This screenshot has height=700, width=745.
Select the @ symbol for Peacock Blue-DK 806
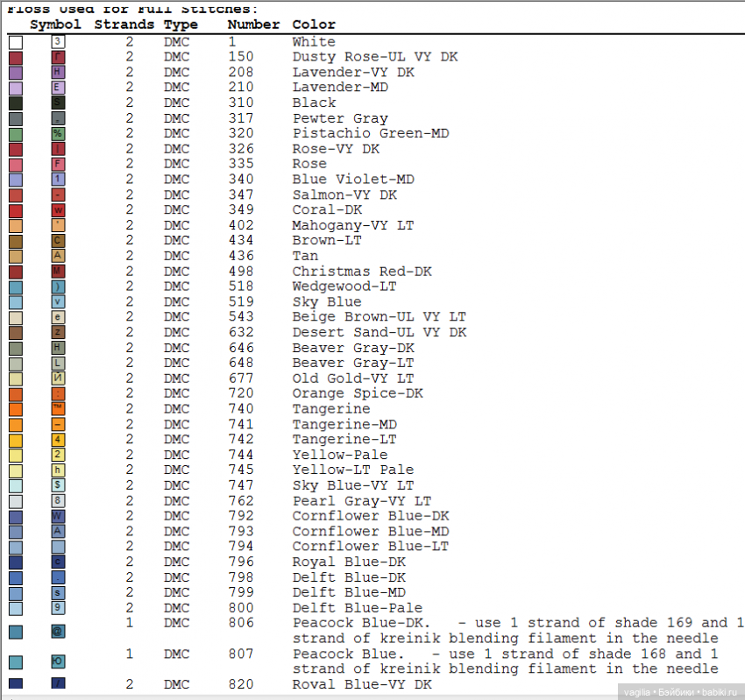58,631
